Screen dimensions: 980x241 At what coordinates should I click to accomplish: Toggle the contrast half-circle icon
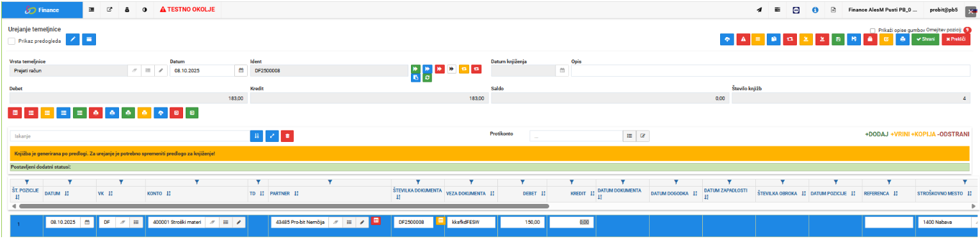click(144, 10)
